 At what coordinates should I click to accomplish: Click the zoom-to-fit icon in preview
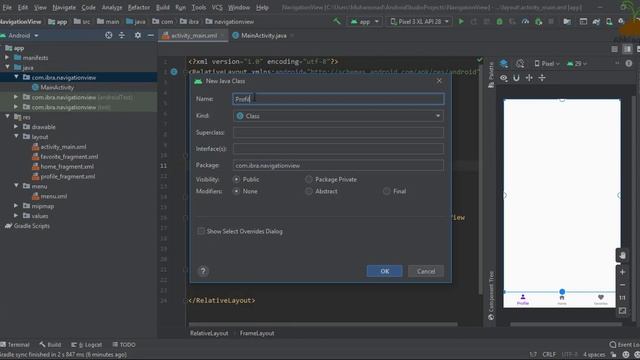point(622,311)
